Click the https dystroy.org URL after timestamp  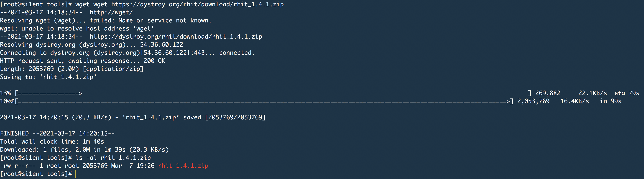(x=176, y=36)
